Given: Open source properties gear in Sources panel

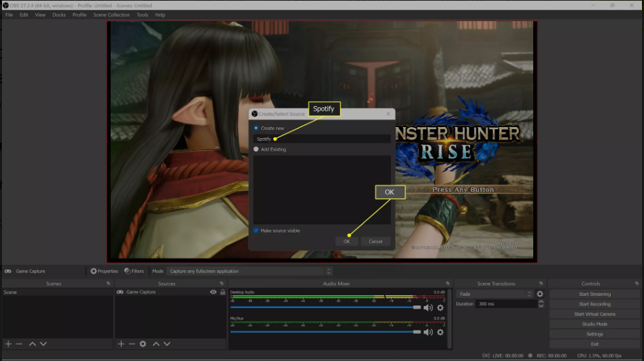Looking at the screenshot, I should click(x=143, y=344).
